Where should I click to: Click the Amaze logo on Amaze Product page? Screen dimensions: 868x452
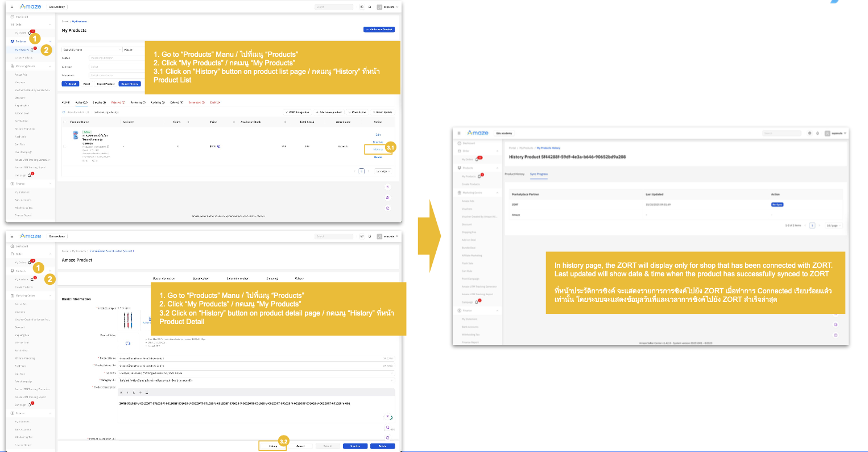pyautogui.click(x=31, y=236)
